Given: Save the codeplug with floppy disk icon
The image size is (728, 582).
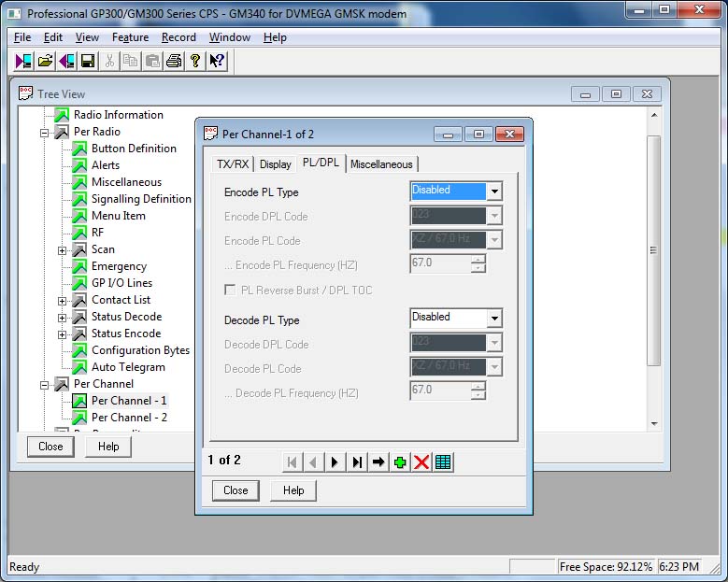Looking at the screenshot, I should coord(88,61).
